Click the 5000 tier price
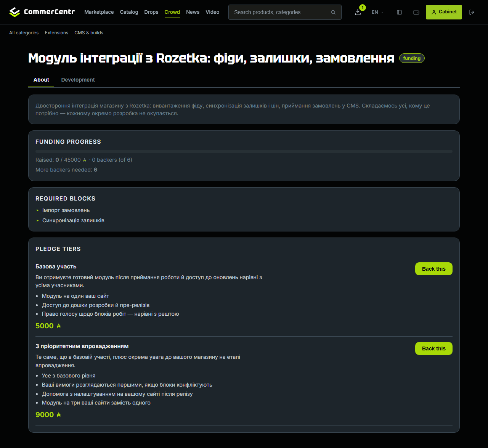The height and width of the screenshot is (448, 488). tap(48, 326)
